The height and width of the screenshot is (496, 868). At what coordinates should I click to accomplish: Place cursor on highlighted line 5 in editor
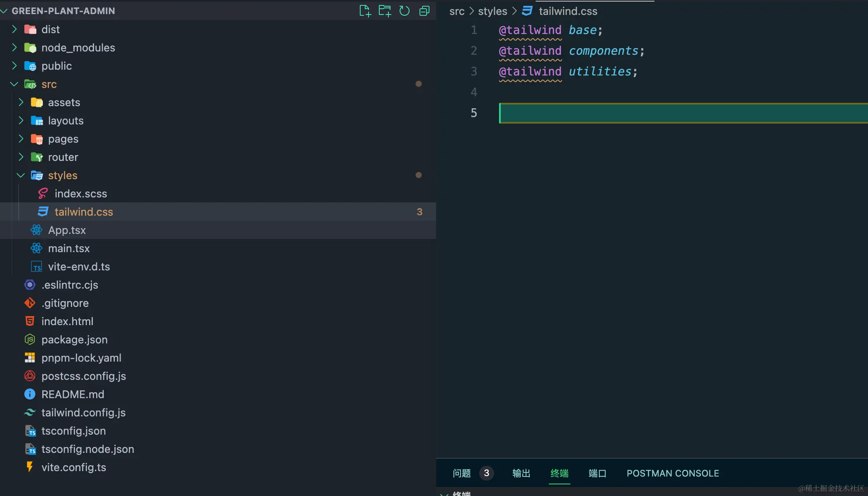(683, 113)
